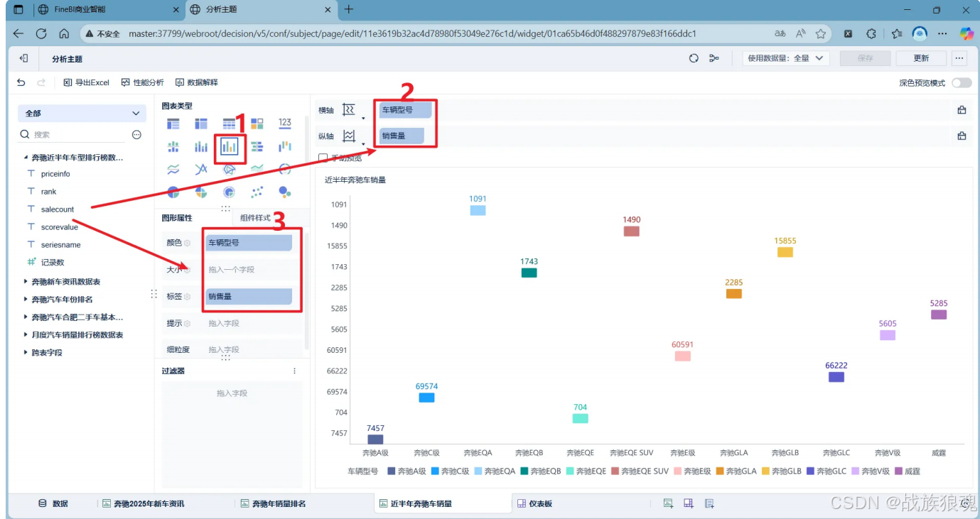This screenshot has width=980, height=519.
Task: Open the Copilot icon in browser toolbar
Action: [x=966, y=33]
